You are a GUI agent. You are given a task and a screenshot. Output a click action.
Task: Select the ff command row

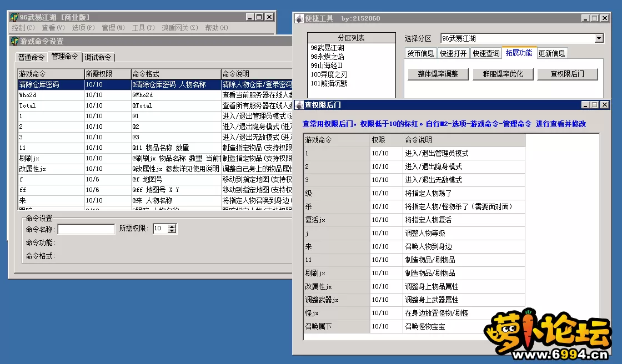(x=155, y=190)
